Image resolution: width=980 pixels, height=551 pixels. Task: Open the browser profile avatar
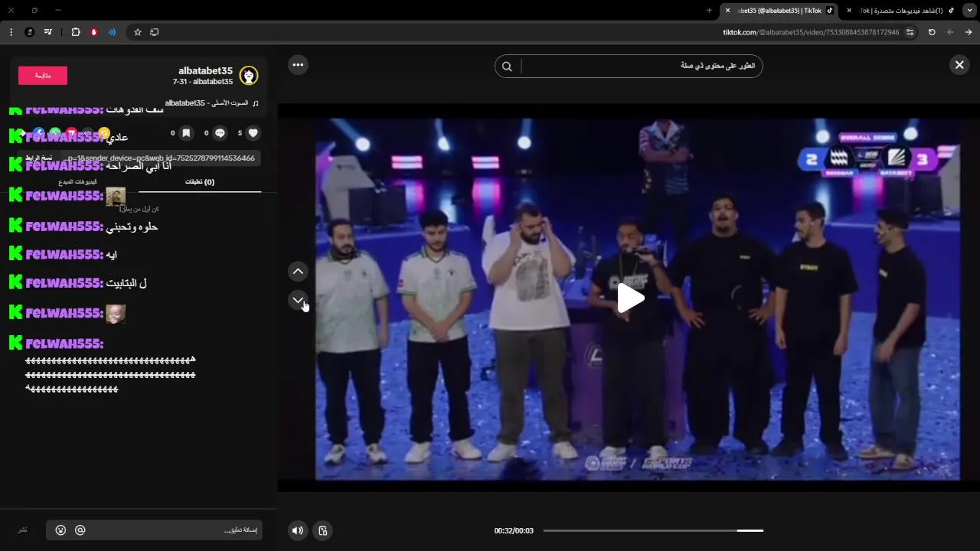coord(30,32)
